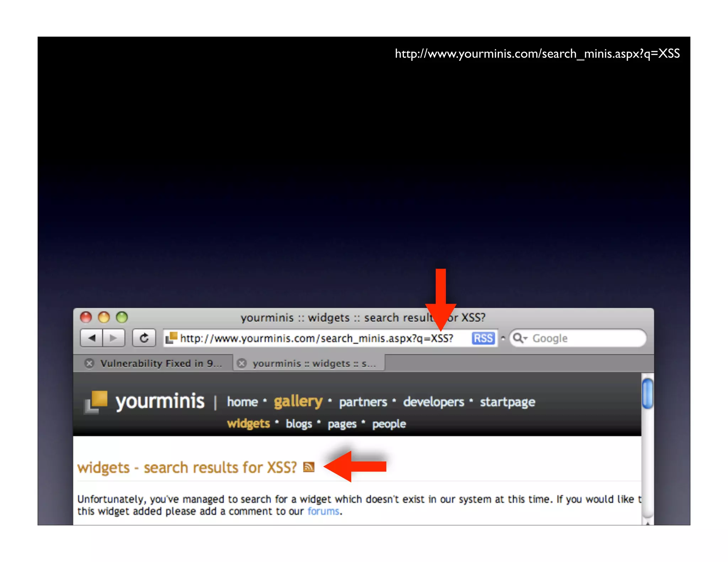Go to the gallery section

pos(298,402)
